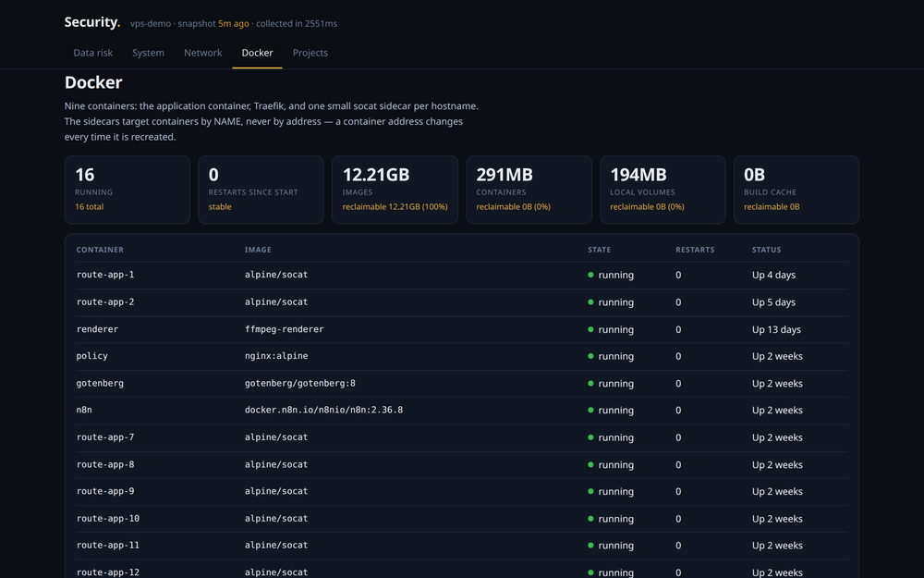Select the 'Up 13 days' status

click(x=776, y=329)
